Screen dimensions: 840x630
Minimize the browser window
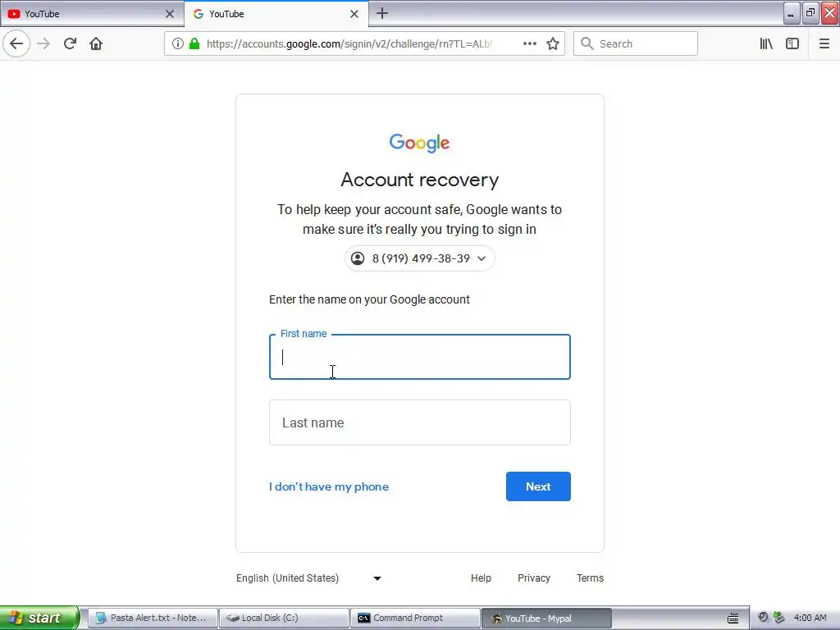point(791,13)
